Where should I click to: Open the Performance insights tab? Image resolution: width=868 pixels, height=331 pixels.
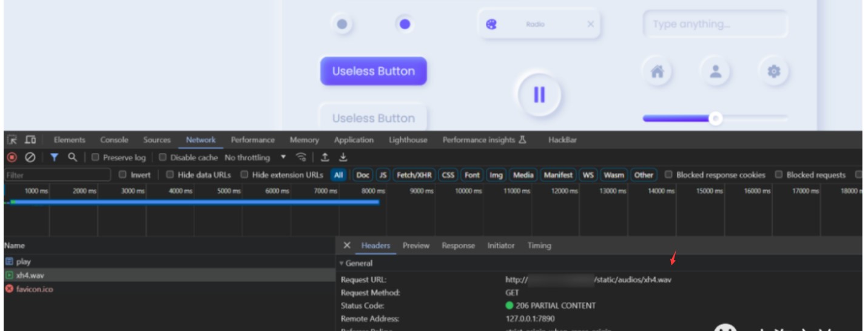484,140
